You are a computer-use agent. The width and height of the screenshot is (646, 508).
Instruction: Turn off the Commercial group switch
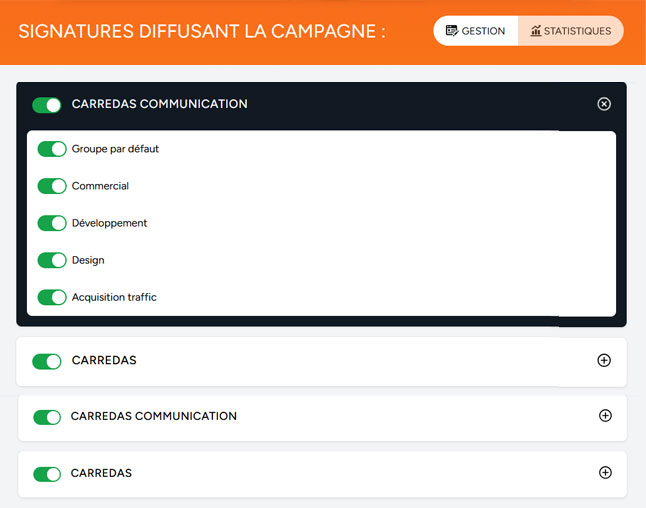point(52,186)
